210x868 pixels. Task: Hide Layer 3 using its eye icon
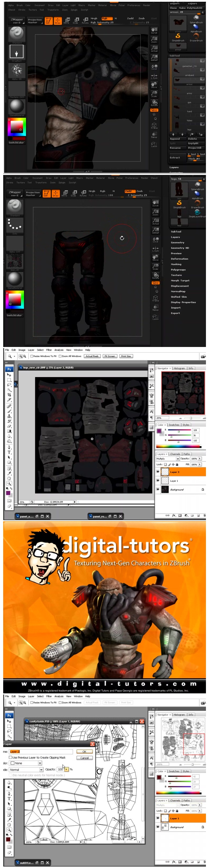(x=158, y=472)
